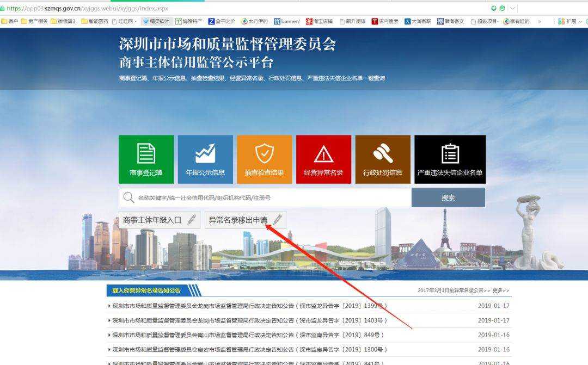Open the 智能医药 bookmark folder
The image size is (588, 365).
point(95,21)
